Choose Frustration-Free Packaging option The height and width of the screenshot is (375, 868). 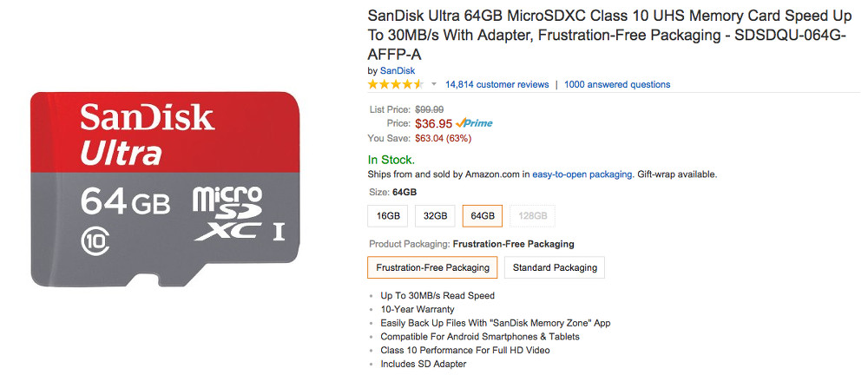click(432, 267)
